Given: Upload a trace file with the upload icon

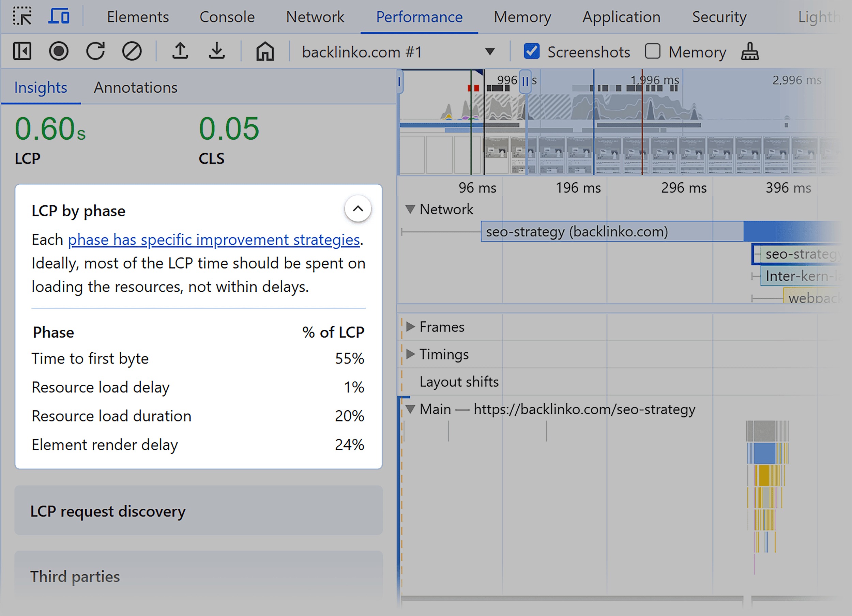Looking at the screenshot, I should tap(180, 51).
